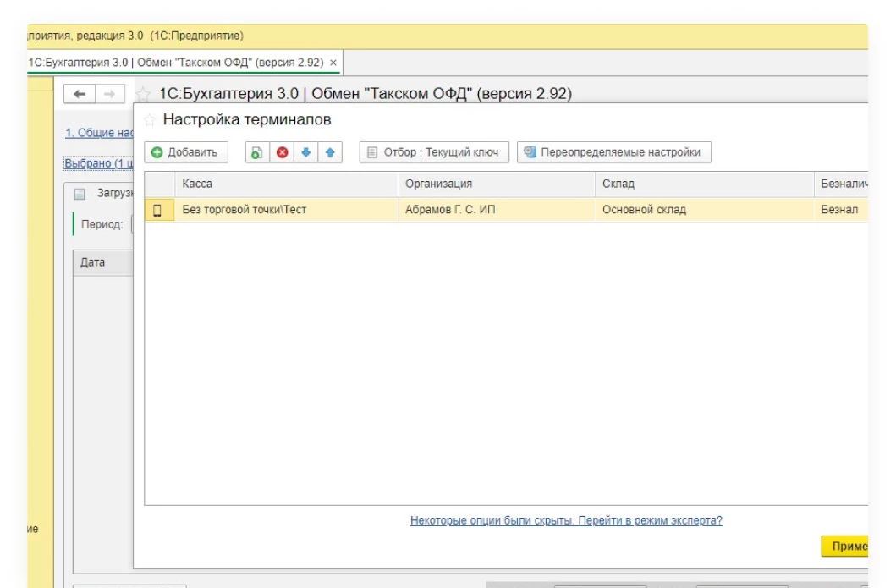Click the yellow Применить button
This screenshot has width=896, height=588.
tap(846, 547)
